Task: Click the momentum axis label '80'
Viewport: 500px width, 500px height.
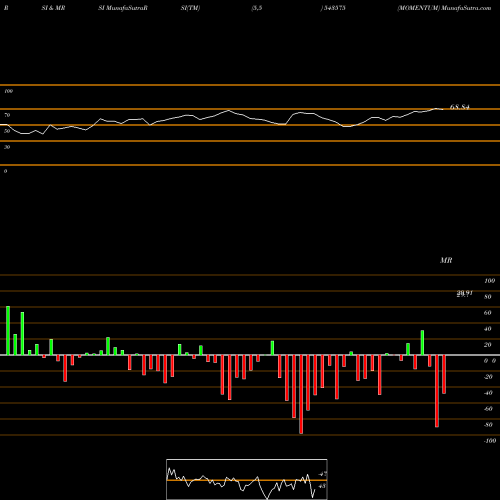Action: coord(488,297)
